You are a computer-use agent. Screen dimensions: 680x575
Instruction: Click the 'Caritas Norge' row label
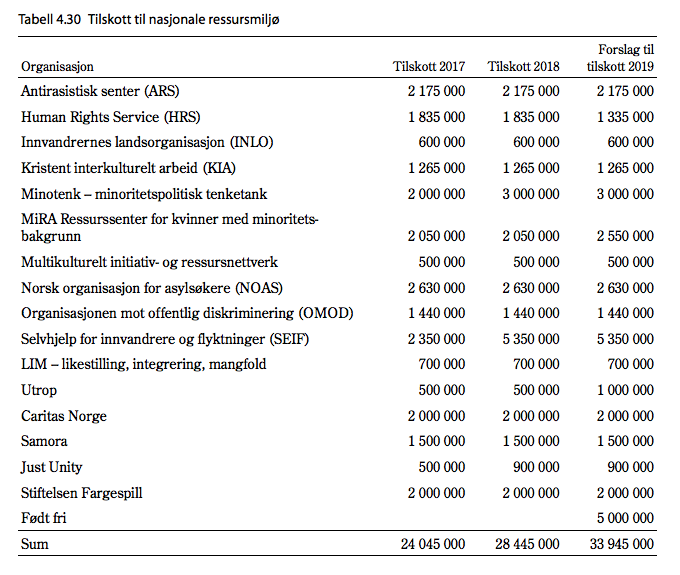coord(64,415)
